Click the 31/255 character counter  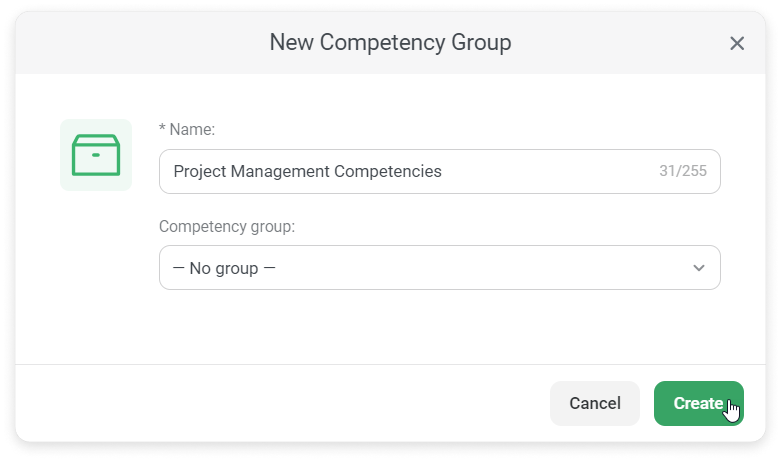682,171
